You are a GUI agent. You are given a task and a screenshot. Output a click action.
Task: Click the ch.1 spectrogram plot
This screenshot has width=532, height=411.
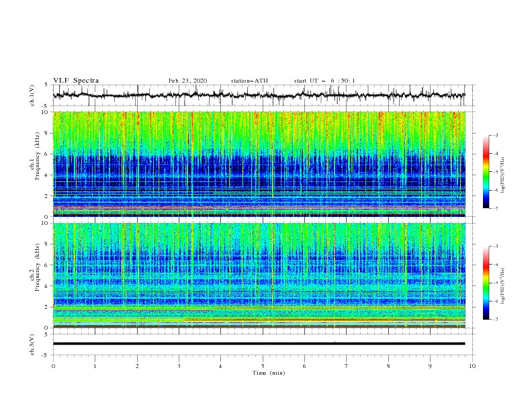259,164
